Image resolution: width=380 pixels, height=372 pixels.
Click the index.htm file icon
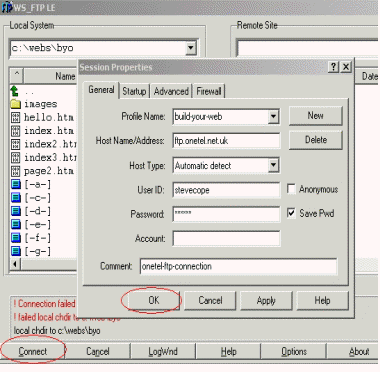click(15, 131)
